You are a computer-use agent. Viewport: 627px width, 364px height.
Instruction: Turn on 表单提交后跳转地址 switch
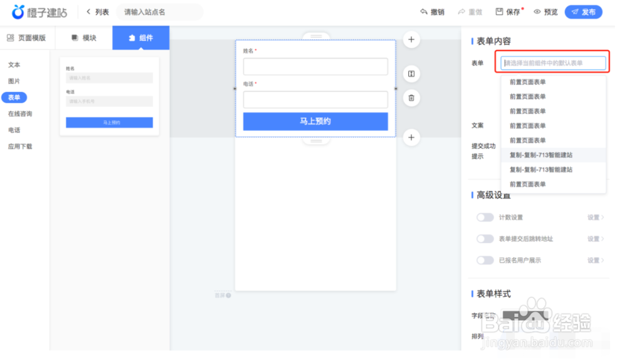coord(486,239)
